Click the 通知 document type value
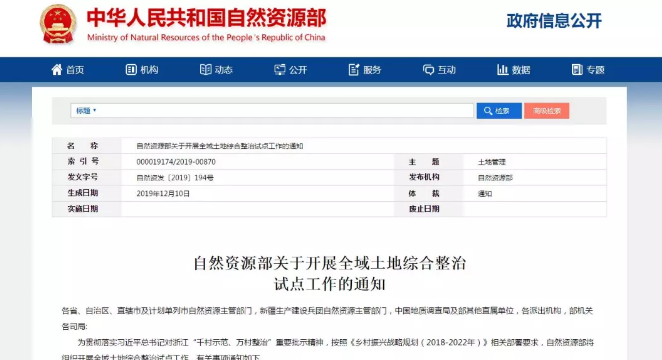The image size is (662, 360). 485,194
